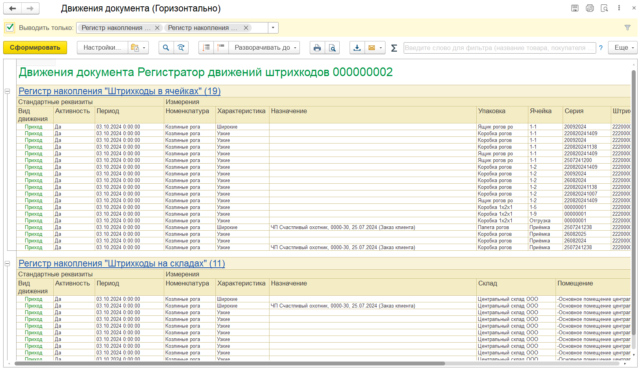This screenshot has height=371, width=640.
Task: Click the report title Движения документа Регистратор
Action: pyautogui.click(x=205, y=72)
